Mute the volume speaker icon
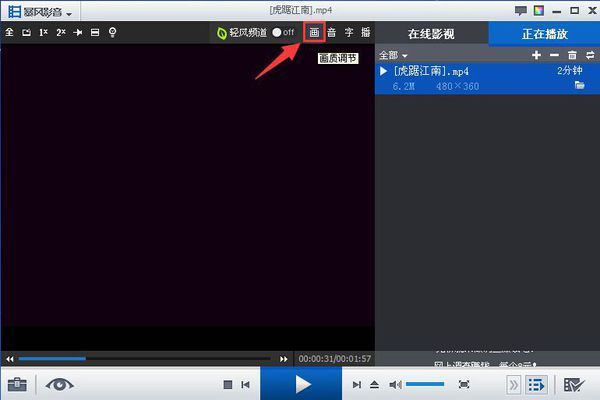Screen dimensions: 600x400 pyautogui.click(x=395, y=384)
